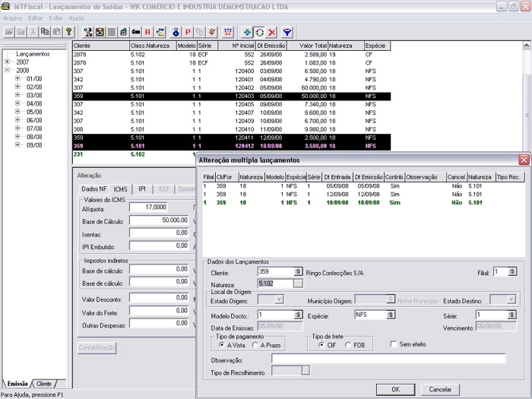Click the Cancelar button
The height and width of the screenshot is (399, 532).
click(440, 389)
